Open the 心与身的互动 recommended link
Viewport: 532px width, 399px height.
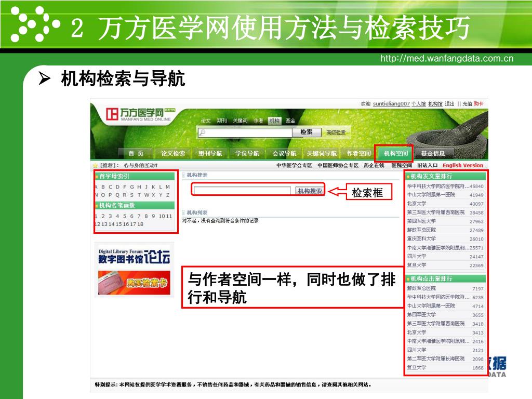pos(140,166)
